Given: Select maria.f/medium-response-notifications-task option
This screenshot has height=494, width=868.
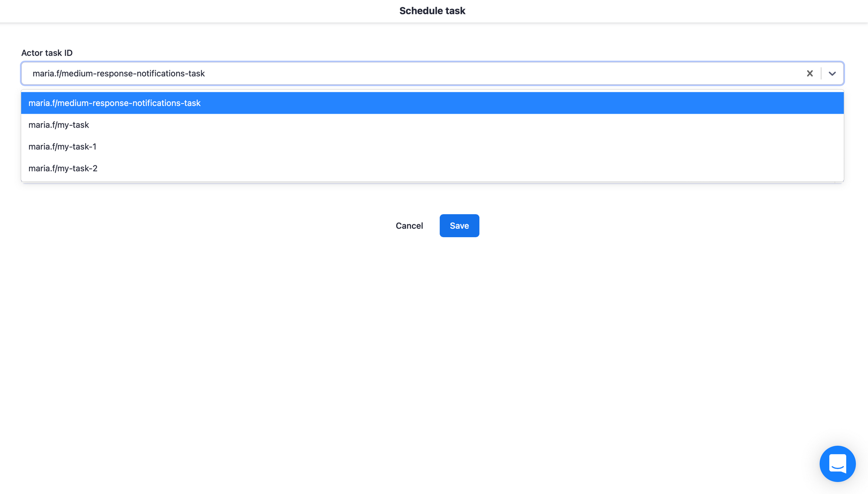Looking at the screenshot, I should pyautogui.click(x=115, y=103).
